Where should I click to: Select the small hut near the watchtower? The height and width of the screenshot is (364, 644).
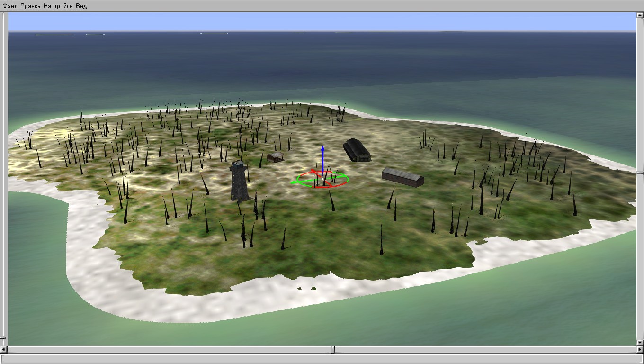click(276, 157)
